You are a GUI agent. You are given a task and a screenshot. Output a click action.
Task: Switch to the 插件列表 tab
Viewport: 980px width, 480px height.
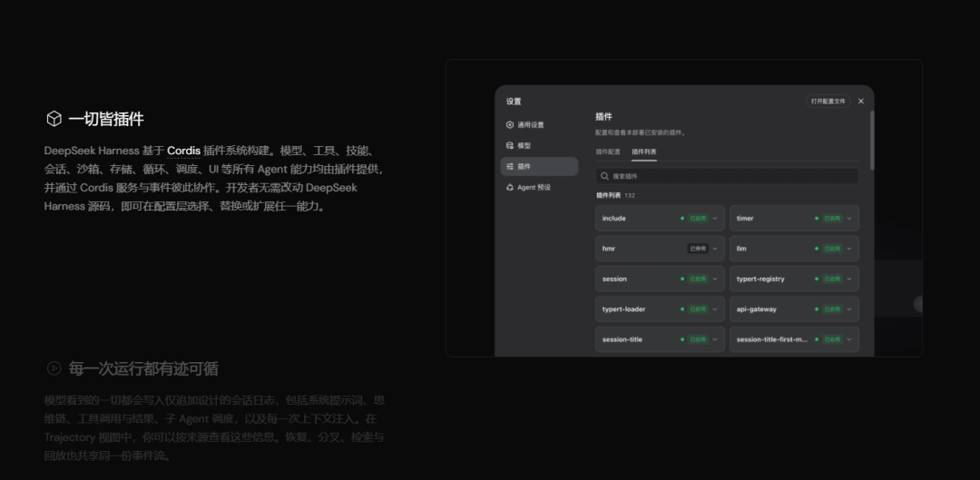(x=643, y=152)
